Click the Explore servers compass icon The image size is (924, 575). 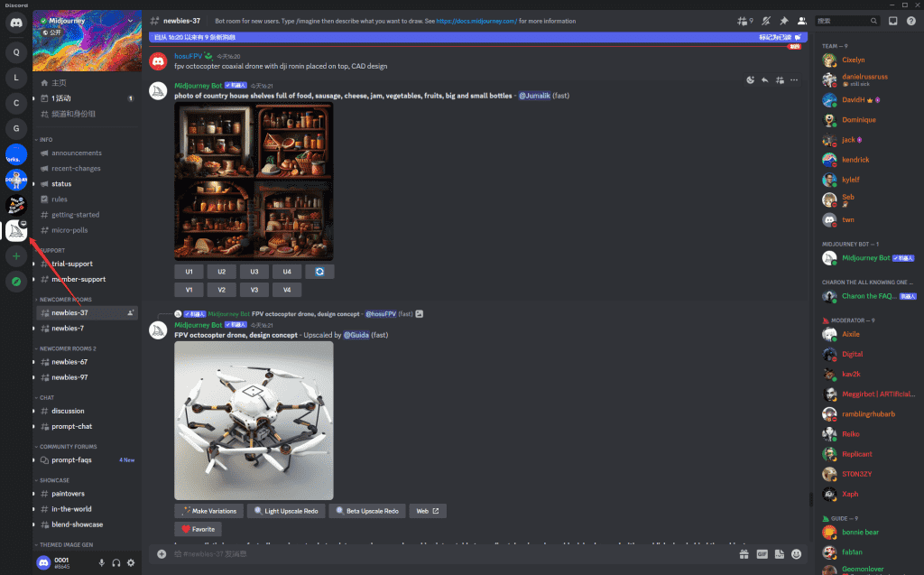pos(16,282)
